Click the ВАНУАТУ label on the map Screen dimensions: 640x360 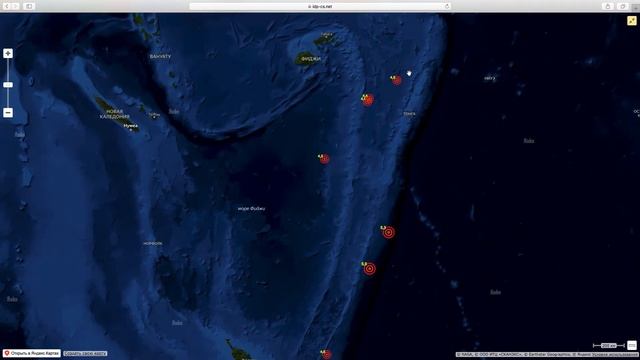coord(160,56)
